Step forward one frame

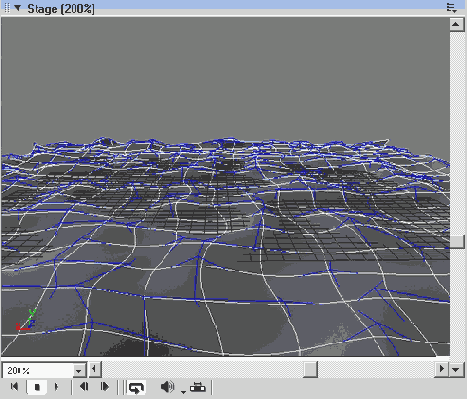click(x=104, y=387)
